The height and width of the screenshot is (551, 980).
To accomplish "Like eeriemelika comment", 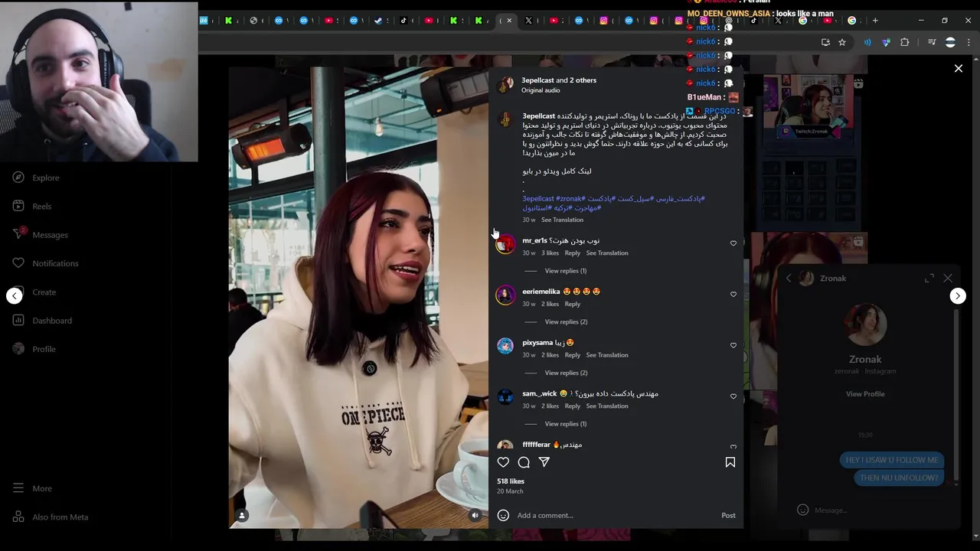I will tap(733, 295).
